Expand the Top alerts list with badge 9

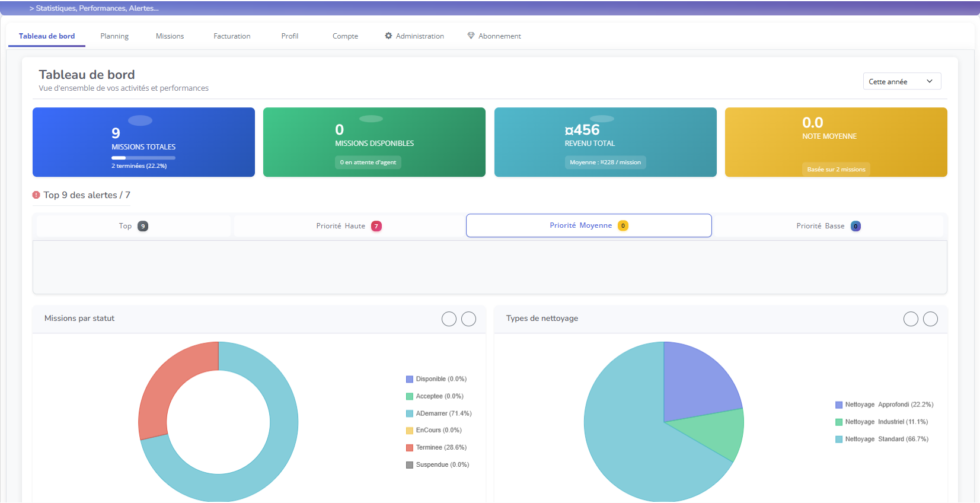[x=133, y=226]
